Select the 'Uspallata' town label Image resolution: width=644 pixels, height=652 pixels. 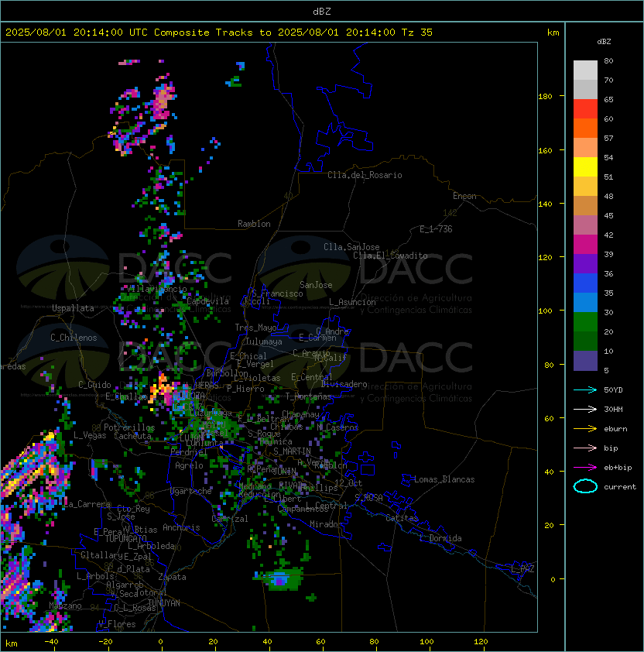[73, 308]
